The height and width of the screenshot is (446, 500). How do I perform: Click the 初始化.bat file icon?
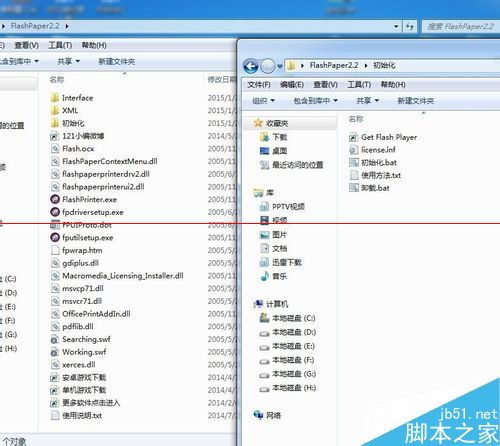click(353, 162)
